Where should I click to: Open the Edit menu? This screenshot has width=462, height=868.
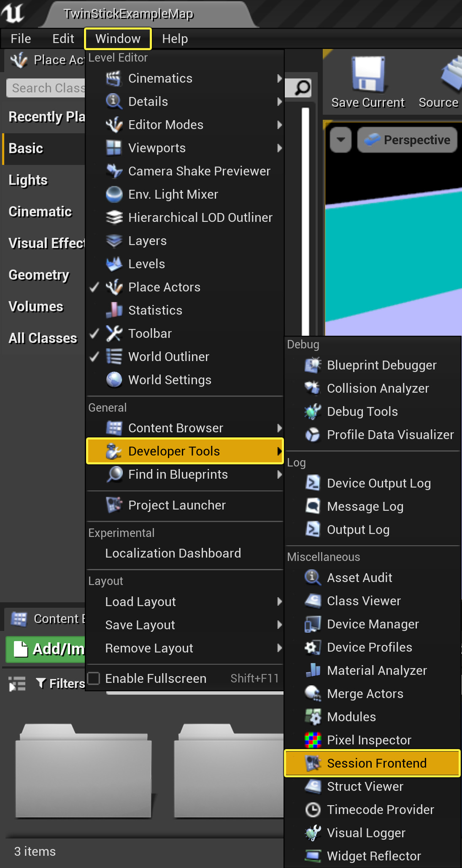[x=63, y=39]
